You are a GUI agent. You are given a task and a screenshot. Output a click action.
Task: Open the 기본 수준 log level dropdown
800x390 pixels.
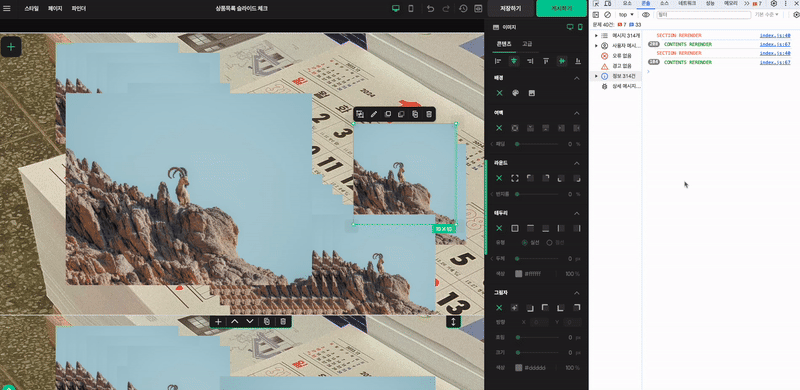tap(767, 15)
